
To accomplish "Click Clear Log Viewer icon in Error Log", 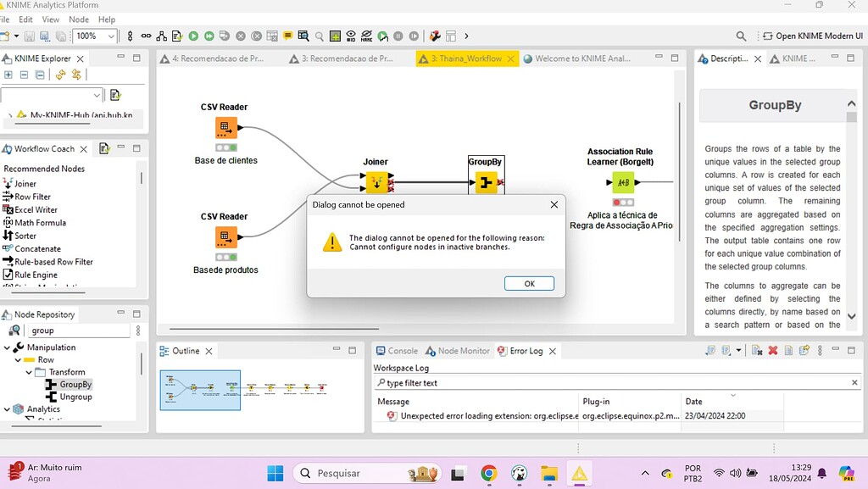I will tap(757, 350).
